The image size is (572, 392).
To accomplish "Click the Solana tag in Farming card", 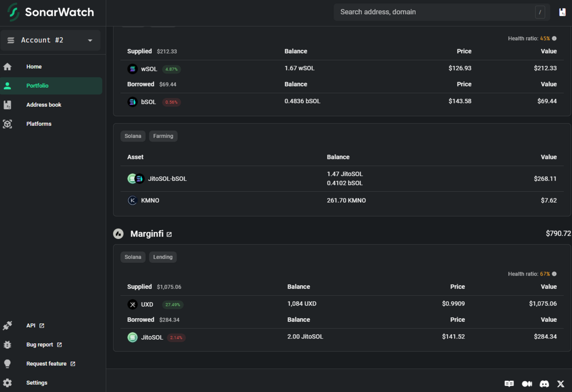I will click(133, 136).
